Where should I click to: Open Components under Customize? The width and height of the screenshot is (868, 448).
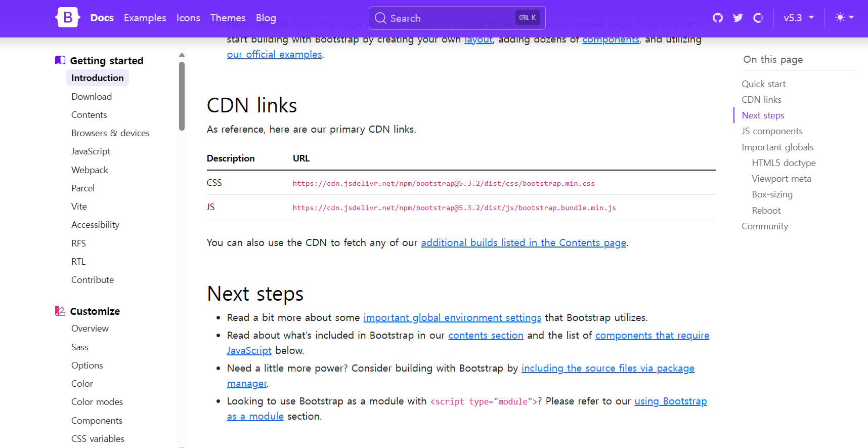(x=97, y=421)
